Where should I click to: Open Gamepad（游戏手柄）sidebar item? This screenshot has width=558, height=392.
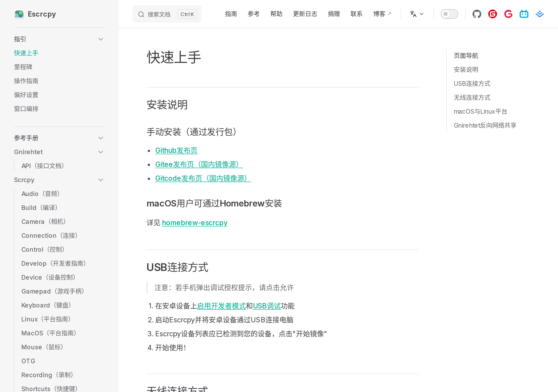click(53, 291)
